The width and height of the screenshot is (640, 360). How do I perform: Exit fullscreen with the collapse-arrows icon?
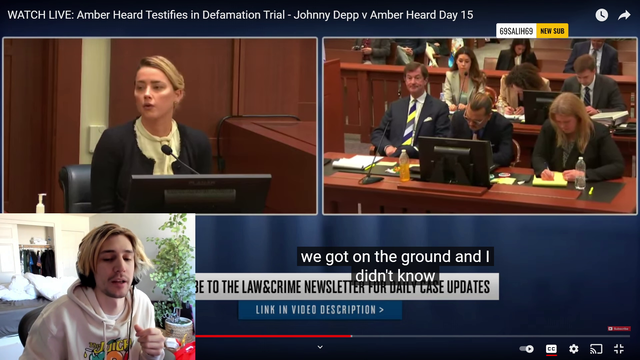pyautogui.click(x=619, y=349)
